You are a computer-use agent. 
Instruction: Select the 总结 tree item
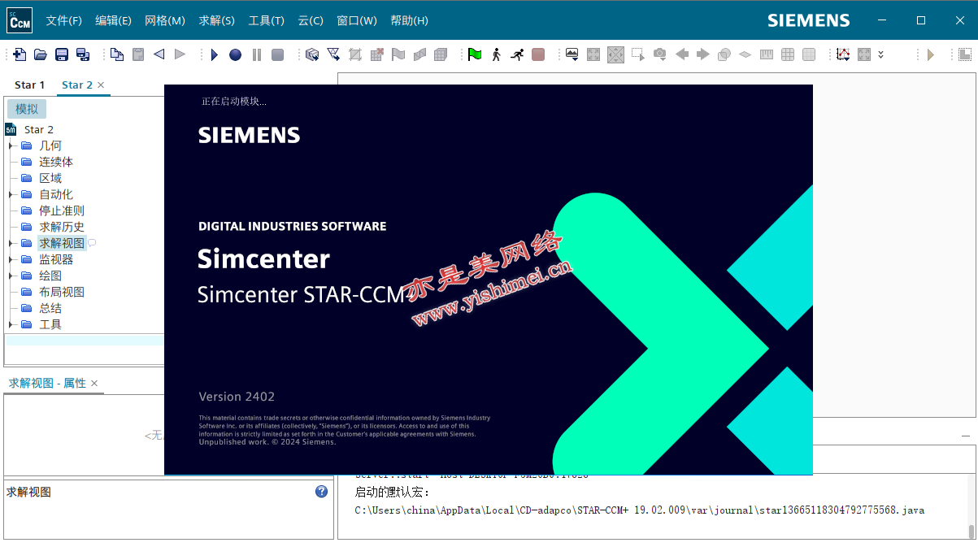[x=50, y=308]
